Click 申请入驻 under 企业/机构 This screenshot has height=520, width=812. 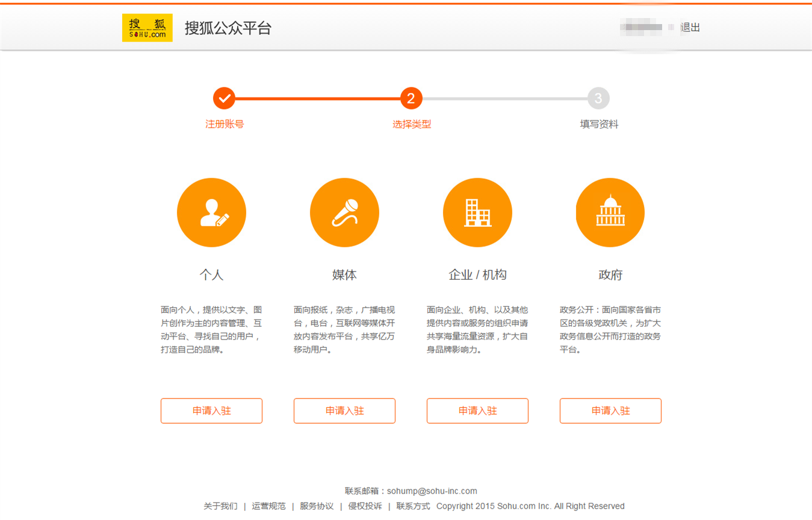(x=477, y=410)
